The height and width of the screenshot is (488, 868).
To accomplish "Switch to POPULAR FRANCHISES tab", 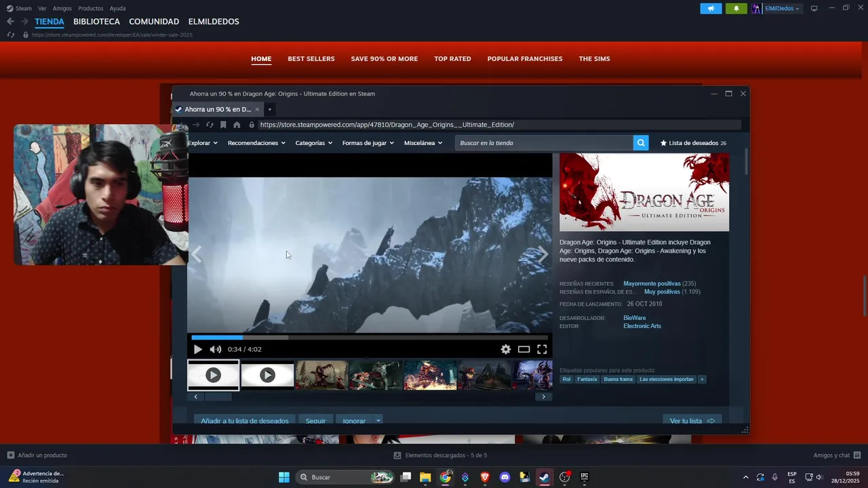I will pyautogui.click(x=525, y=59).
